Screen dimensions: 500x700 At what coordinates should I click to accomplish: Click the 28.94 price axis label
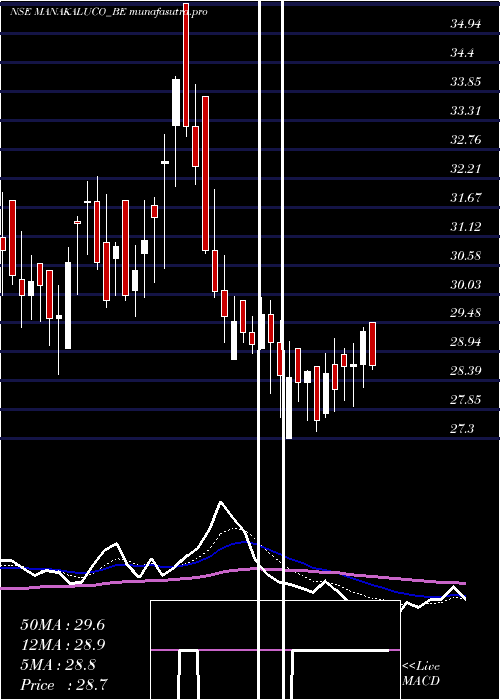pos(466,342)
